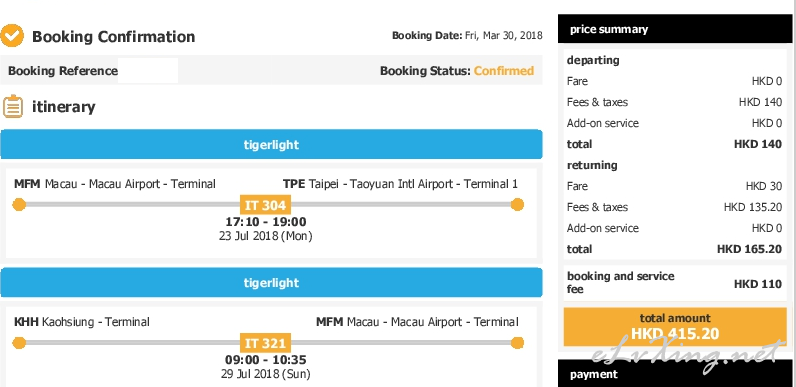Click the IT 321 flight number badge
Image resolution: width=796 pixels, height=387 pixels.
pos(266,343)
